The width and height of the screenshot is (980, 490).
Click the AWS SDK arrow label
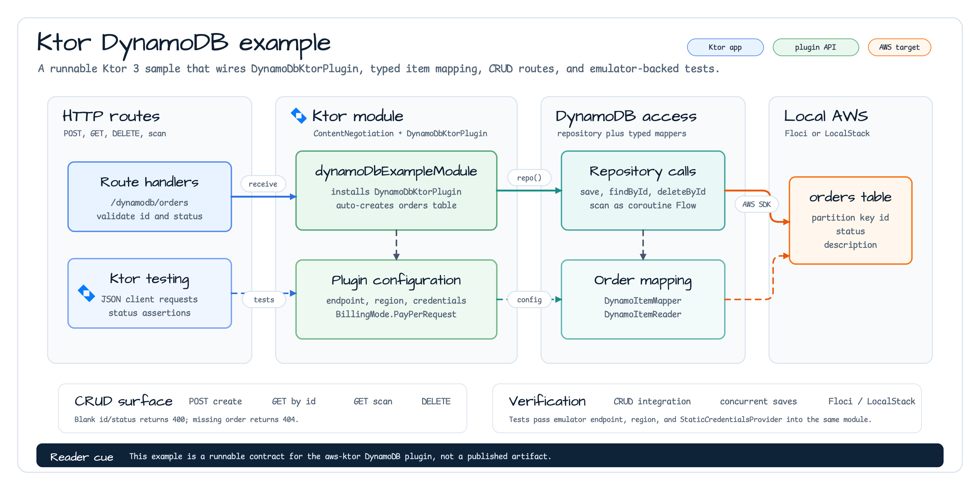point(756,204)
